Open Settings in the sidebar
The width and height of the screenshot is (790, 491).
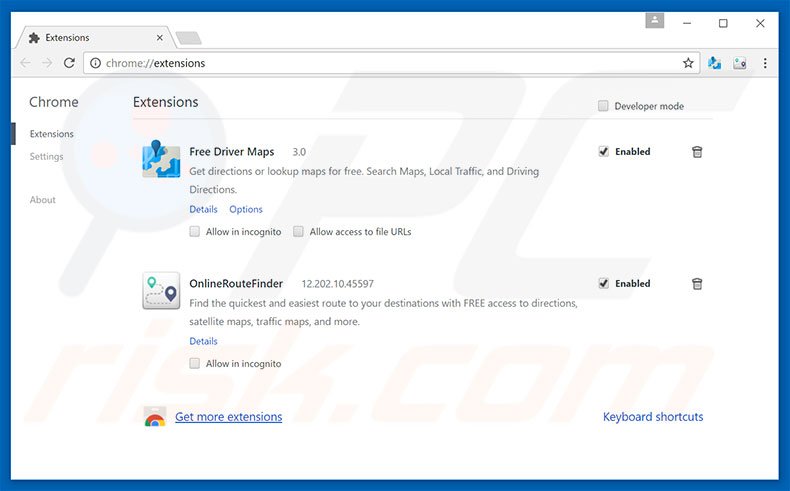(46, 157)
